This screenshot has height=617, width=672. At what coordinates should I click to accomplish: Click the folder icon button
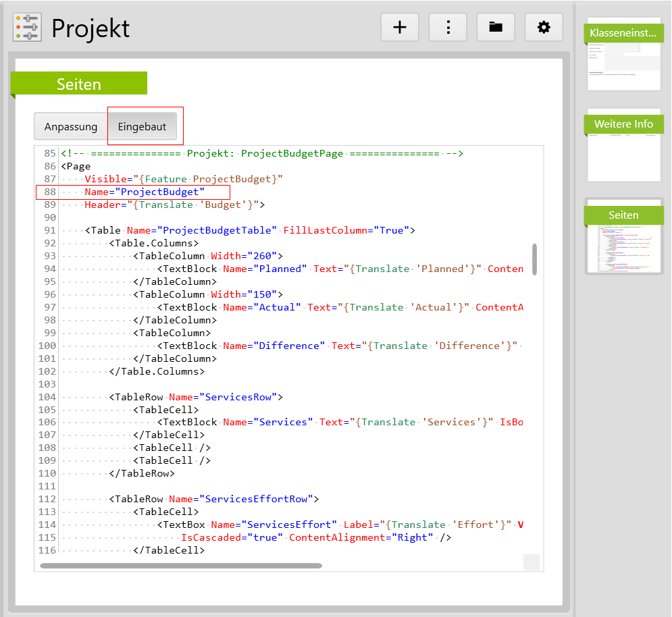point(496,27)
